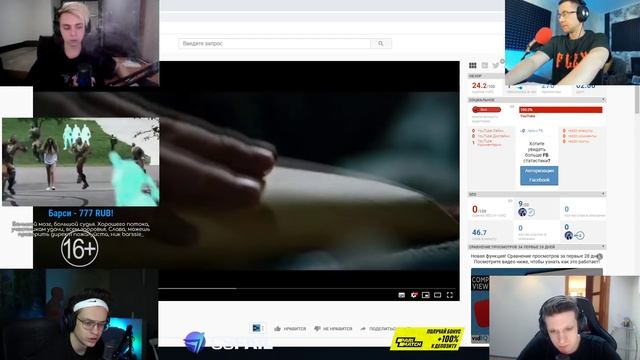Image resolution: width=640 pixels, height=360 pixels.
Task: Click the YouTube search field 'Введите запрос'
Action: point(274,43)
